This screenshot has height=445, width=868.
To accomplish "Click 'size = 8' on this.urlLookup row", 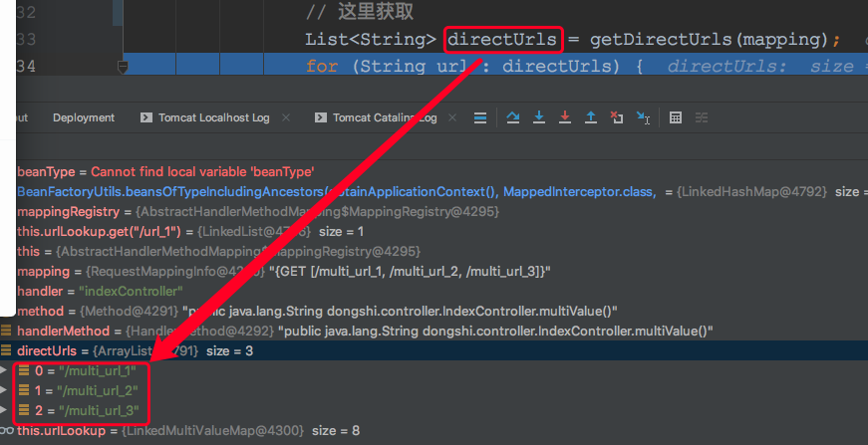I will tap(336, 430).
